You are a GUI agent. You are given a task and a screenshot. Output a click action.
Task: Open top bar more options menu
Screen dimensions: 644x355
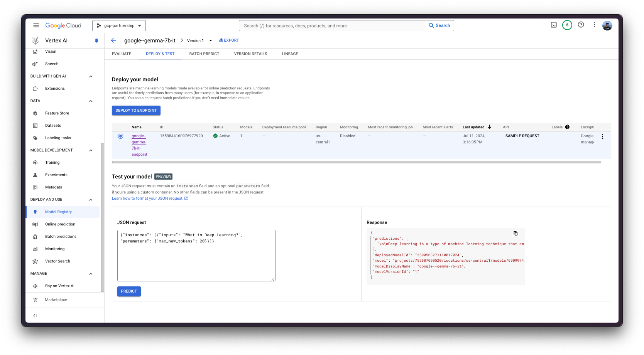tap(594, 25)
